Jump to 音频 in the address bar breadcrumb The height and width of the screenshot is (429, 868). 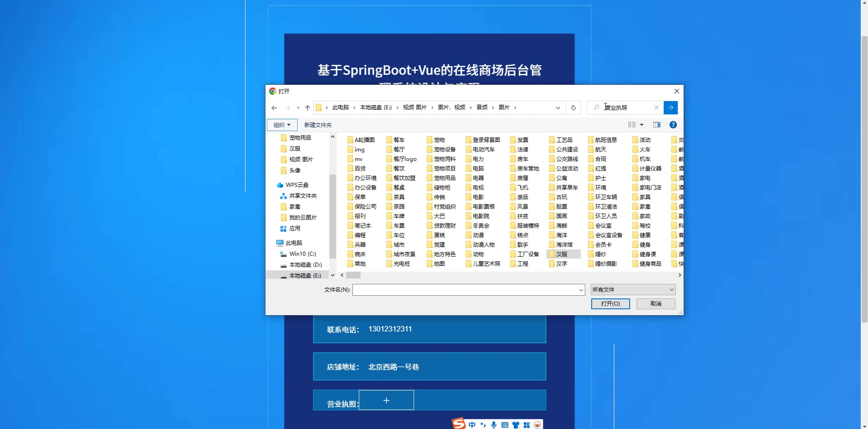[x=482, y=107]
